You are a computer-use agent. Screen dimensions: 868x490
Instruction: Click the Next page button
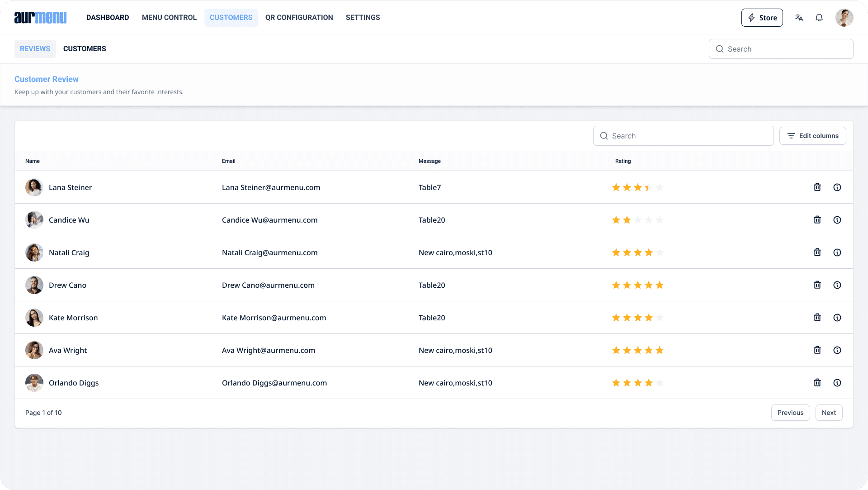[829, 412]
